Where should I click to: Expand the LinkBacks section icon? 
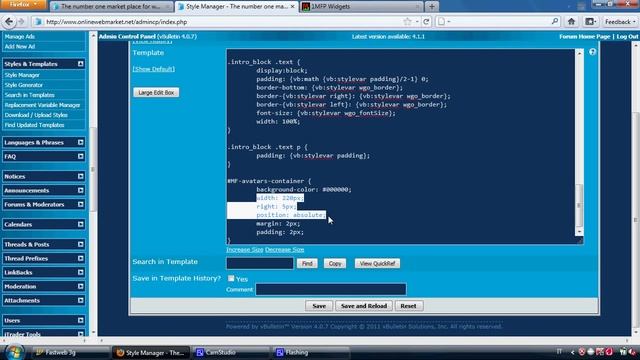[80, 272]
